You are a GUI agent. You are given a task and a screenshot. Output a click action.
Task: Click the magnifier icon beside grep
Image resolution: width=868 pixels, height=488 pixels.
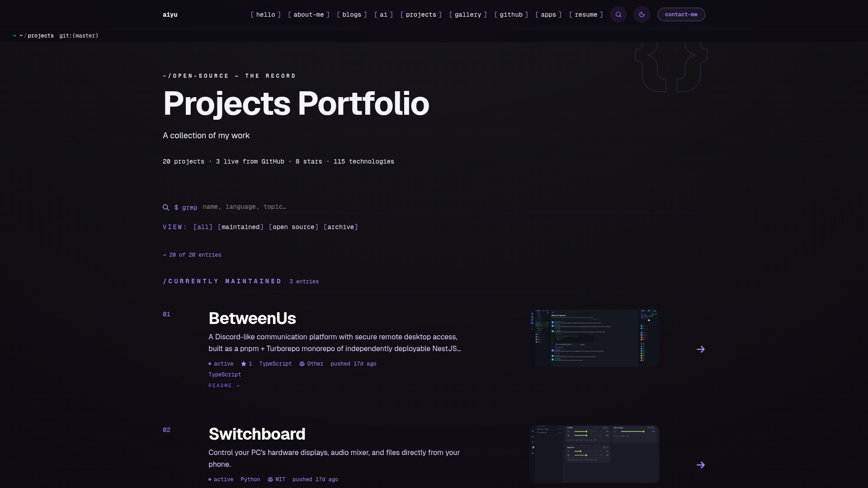click(x=166, y=207)
